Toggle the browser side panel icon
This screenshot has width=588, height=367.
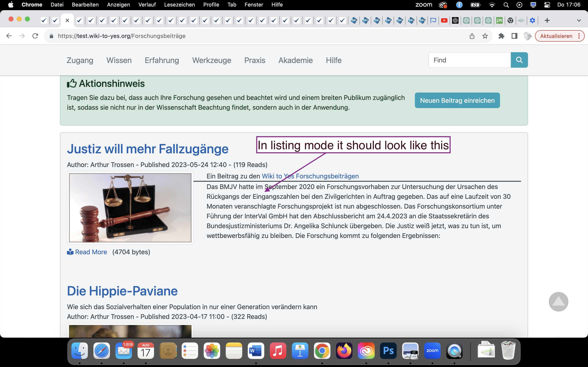point(514,36)
